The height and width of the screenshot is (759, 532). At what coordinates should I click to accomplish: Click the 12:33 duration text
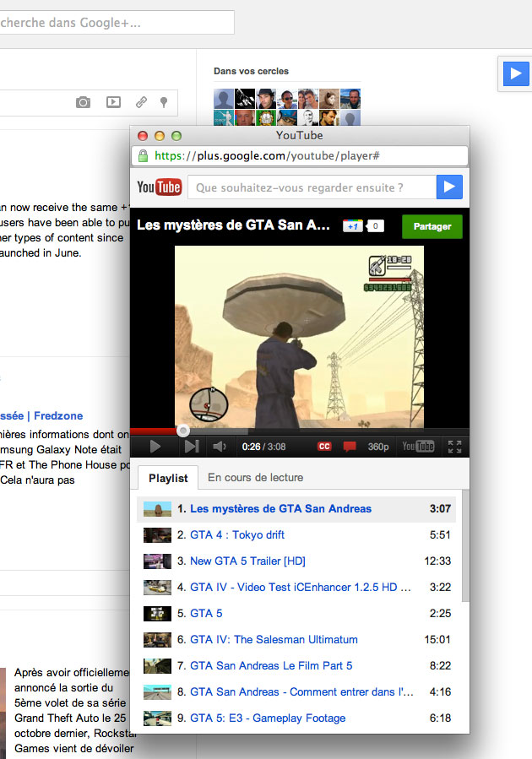(x=437, y=561)
